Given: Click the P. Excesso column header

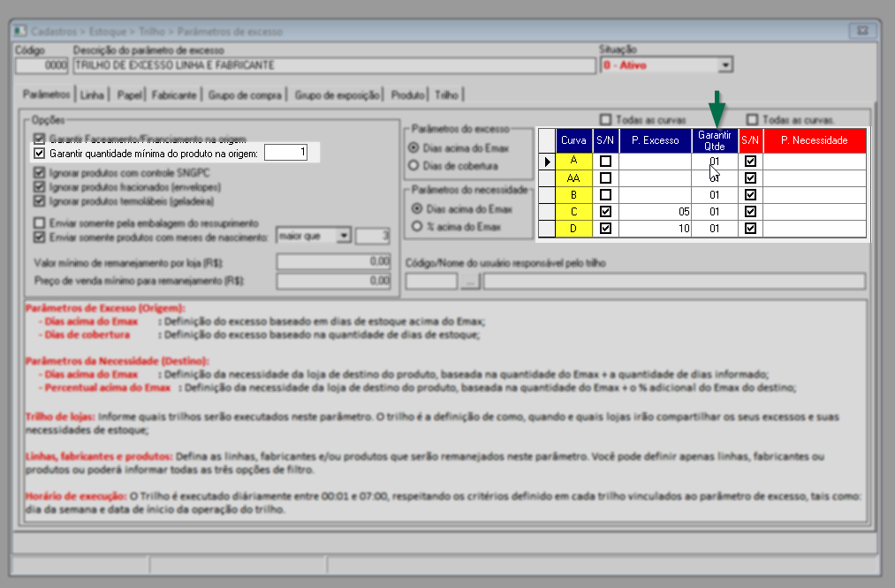Looking at the screenshot, I should pos(656,140).
